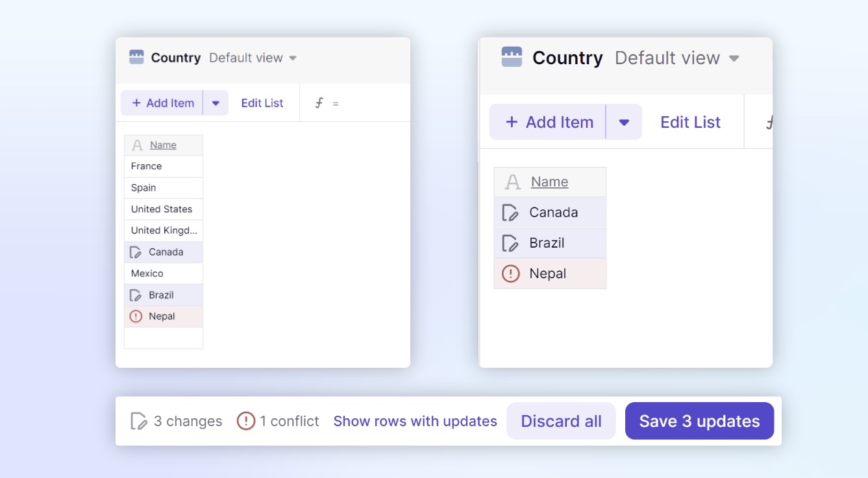The height and width of the screenshot is (478, 868).
Task: Click the formula icon in left panel toolbar
Action: [x=319, y=102]
